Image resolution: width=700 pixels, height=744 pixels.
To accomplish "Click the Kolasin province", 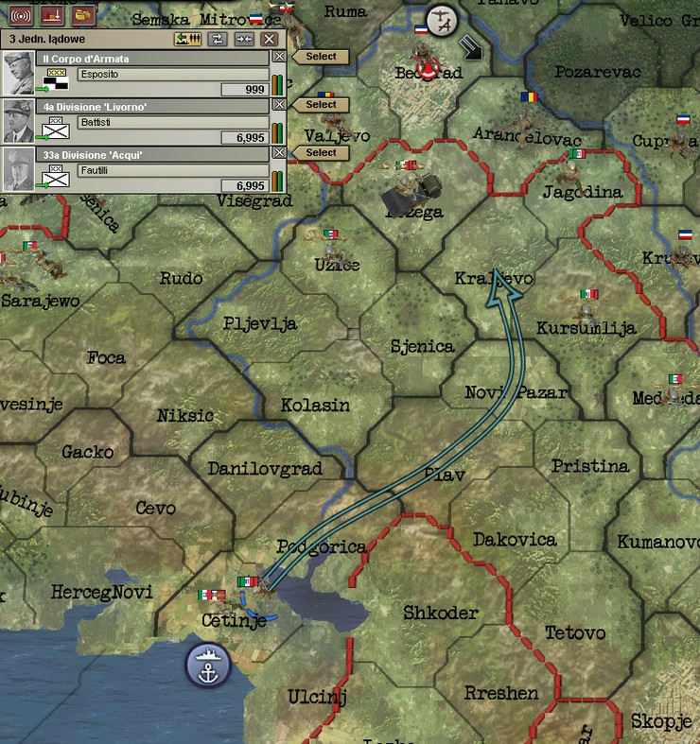I will [315, 406].
